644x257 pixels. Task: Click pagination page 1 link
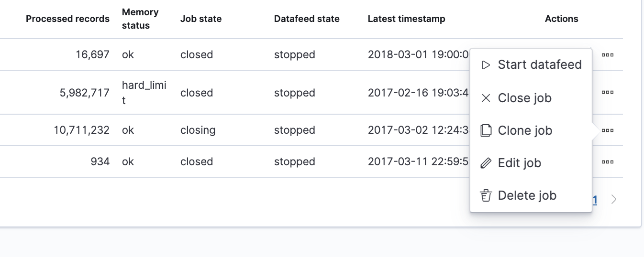coord(595,200)
